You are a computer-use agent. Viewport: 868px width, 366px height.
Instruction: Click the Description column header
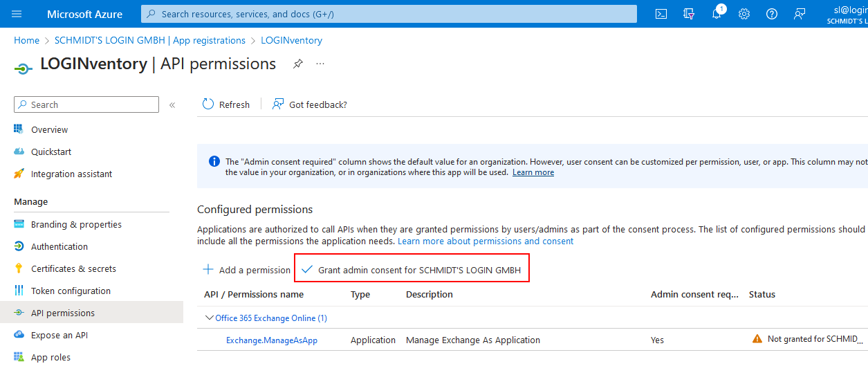point(430,294)
